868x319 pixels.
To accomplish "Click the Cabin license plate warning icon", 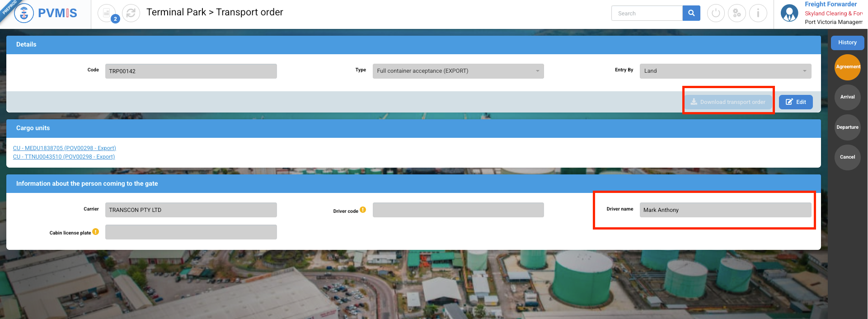I will [x=96, y=232].
